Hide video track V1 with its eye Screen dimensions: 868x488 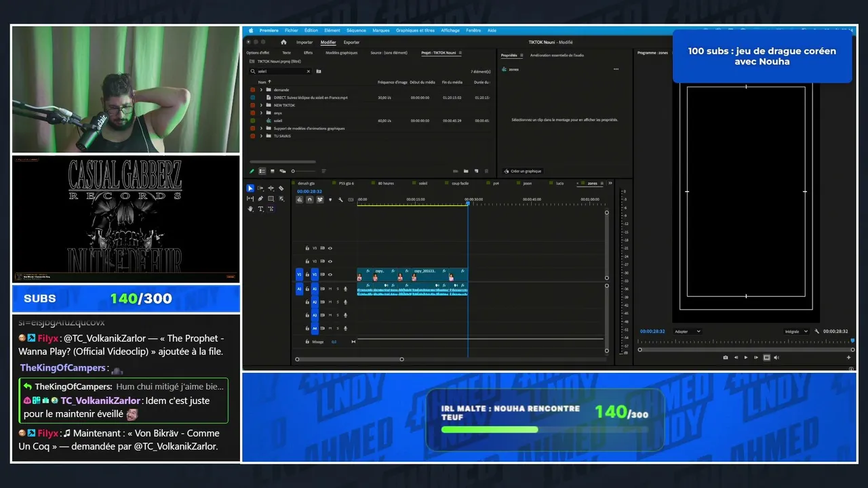click(330, 274)
